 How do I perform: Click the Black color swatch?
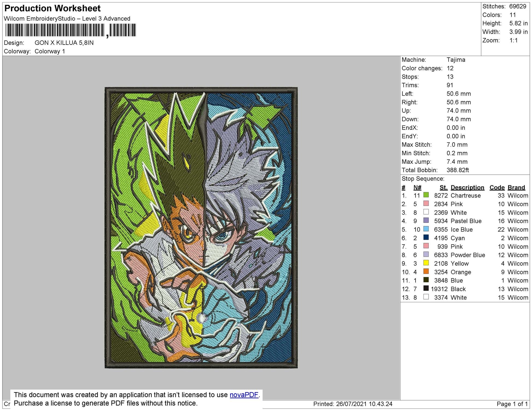coord(426,288)
